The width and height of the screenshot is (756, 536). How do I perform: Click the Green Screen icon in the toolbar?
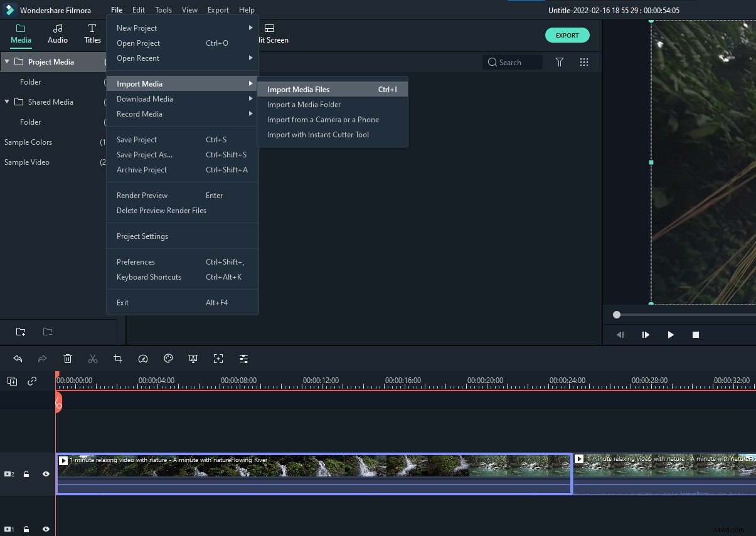pyautogui.click(x=193, y=359)
